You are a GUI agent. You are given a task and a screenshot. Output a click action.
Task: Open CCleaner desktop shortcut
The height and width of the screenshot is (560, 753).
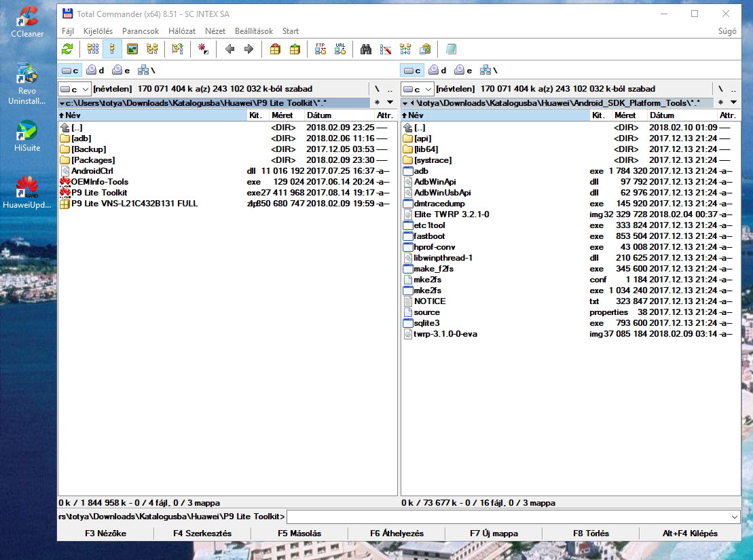[27, 22]
